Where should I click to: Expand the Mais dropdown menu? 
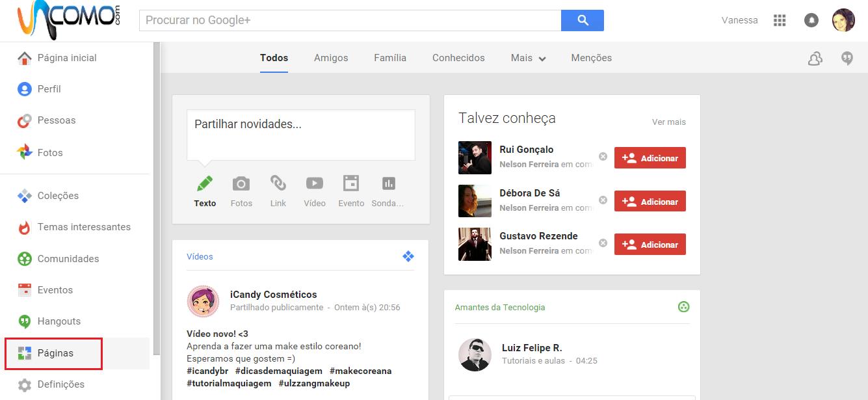click(x=528, y=58)
